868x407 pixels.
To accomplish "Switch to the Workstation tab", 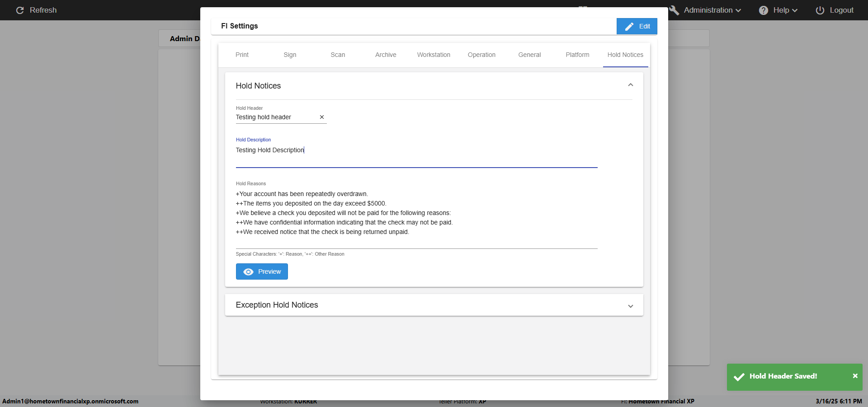I will (x=434, y=55).
